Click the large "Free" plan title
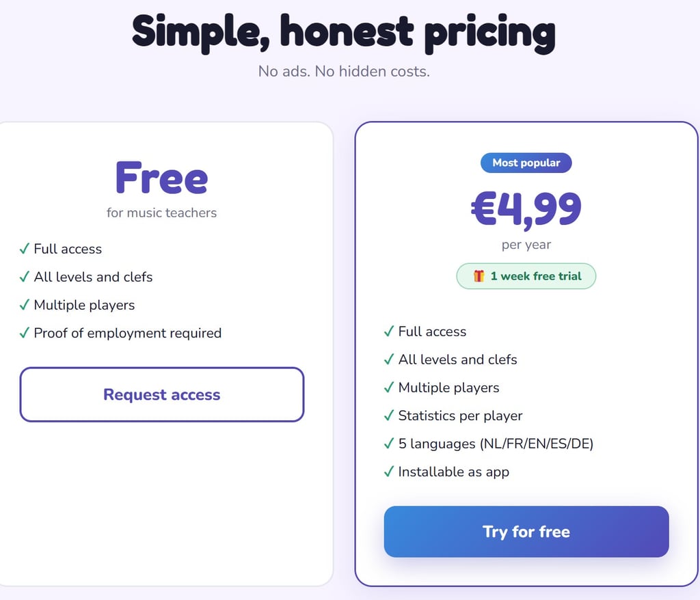The image size is (700, 600). [x=161, y=177]
